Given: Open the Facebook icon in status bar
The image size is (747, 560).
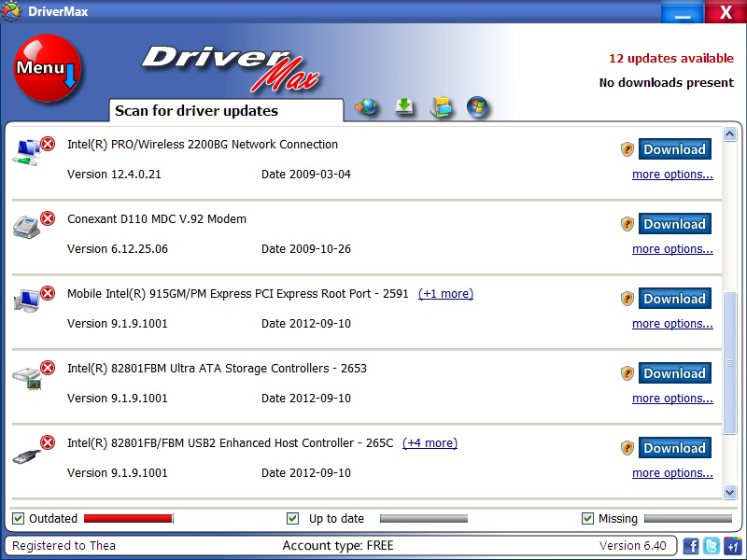Looking at the screenshot, I should coord(691,545).
